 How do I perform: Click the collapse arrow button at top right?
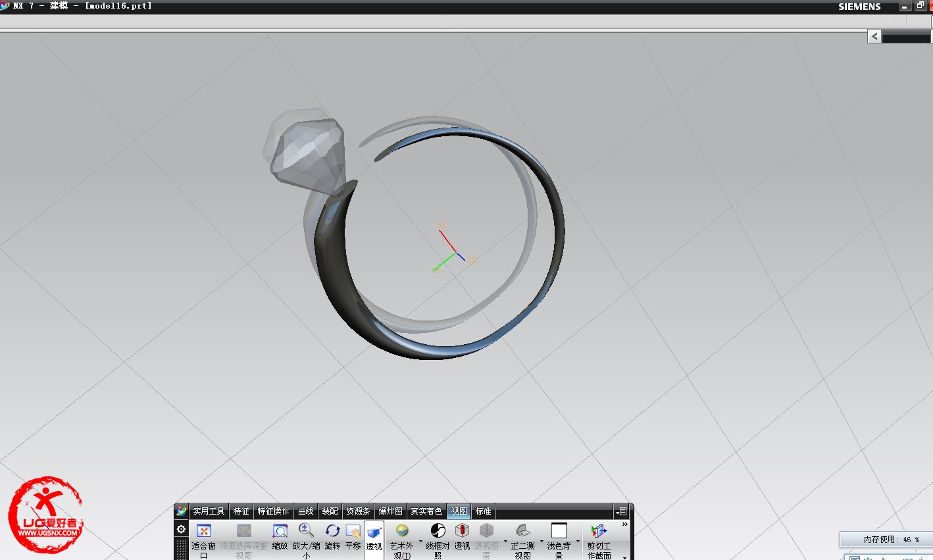tap(874, 36)
